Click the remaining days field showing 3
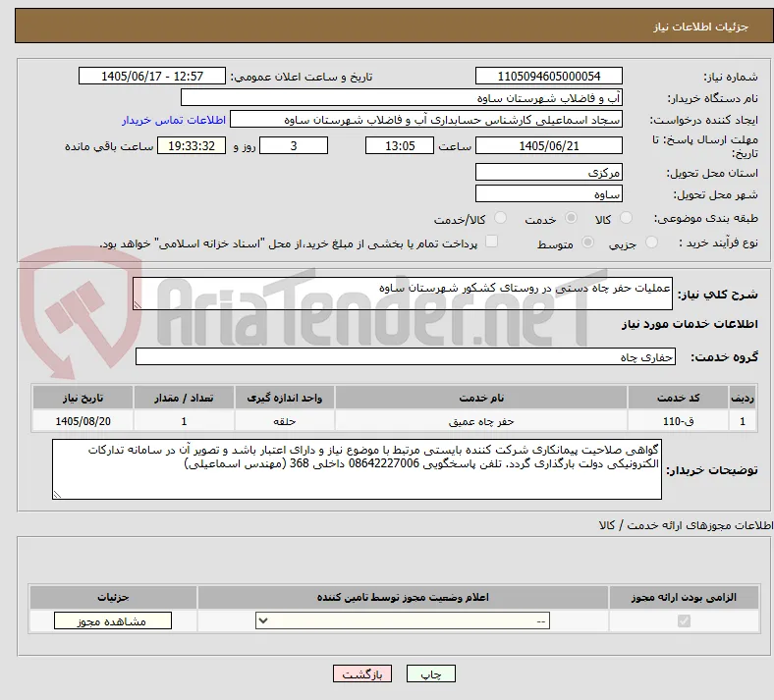 [294, 145]
